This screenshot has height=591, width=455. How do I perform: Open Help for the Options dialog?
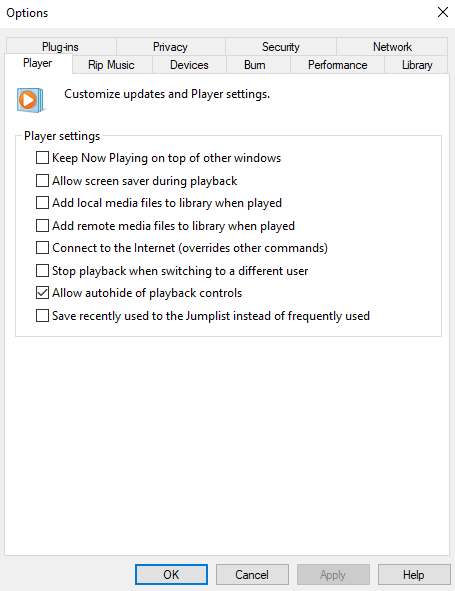coord(414,574)
